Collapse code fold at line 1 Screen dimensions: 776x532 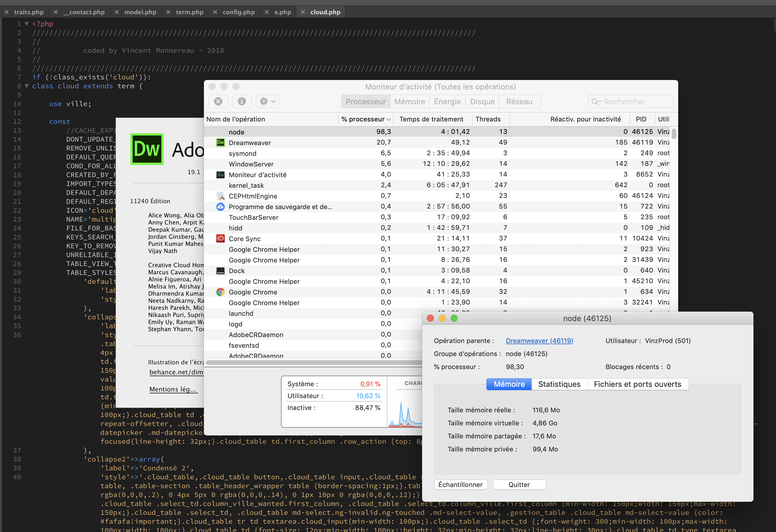coord(27,24)
